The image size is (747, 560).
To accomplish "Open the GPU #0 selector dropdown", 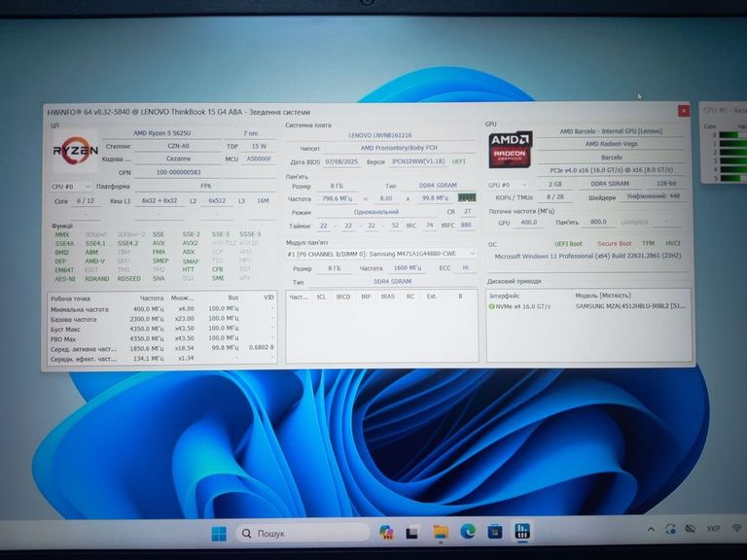I will 508,185.
